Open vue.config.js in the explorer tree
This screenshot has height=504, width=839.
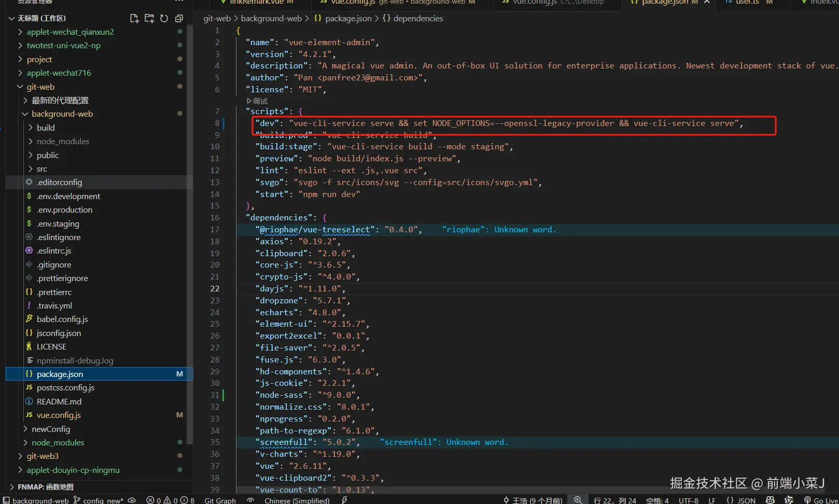coord(59,415)
